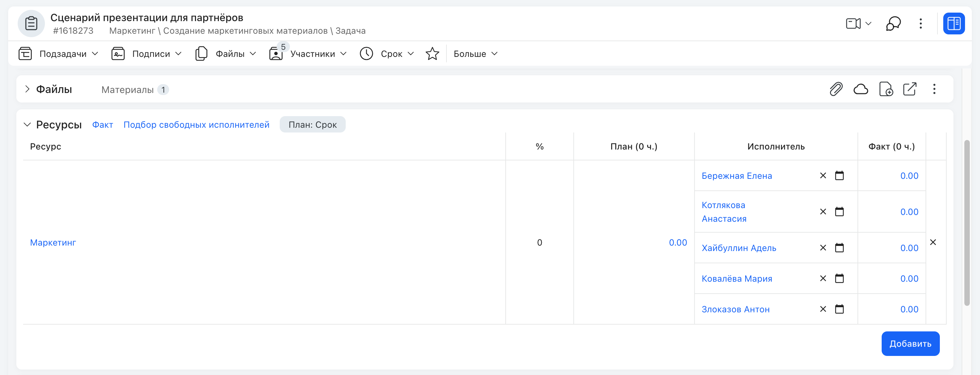Open the Подписи dropdown

tap(178, 54)
